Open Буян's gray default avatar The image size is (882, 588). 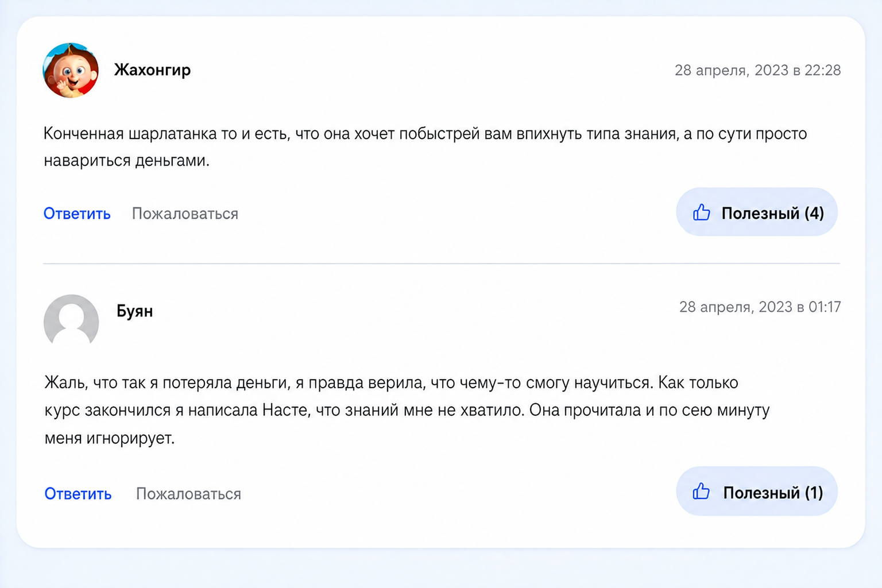[71, 320]
